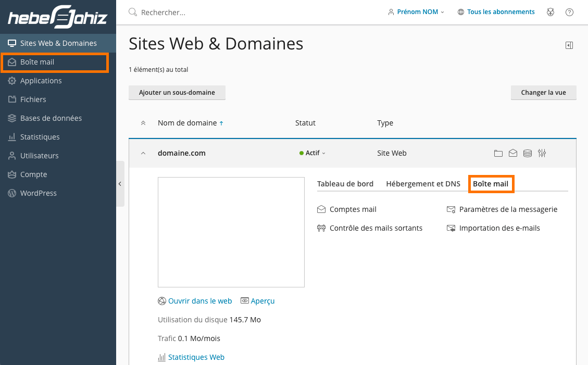This screenshot has width=588, height=365.
Task: Open the mail envelope icon for domaine.com
Action: [513, 153]
